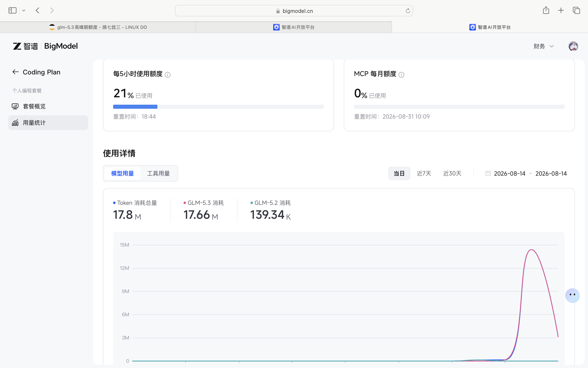
Task: Go back using the Coding Plan arrow
Action: click(x=16, y=72)
